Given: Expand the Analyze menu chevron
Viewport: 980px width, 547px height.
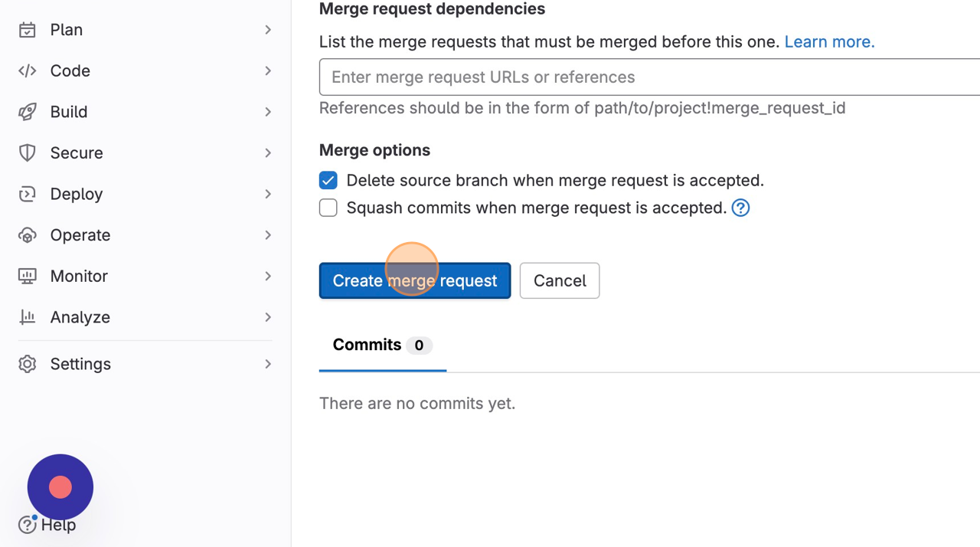Looking at the screenshot, I should (268, 317).
